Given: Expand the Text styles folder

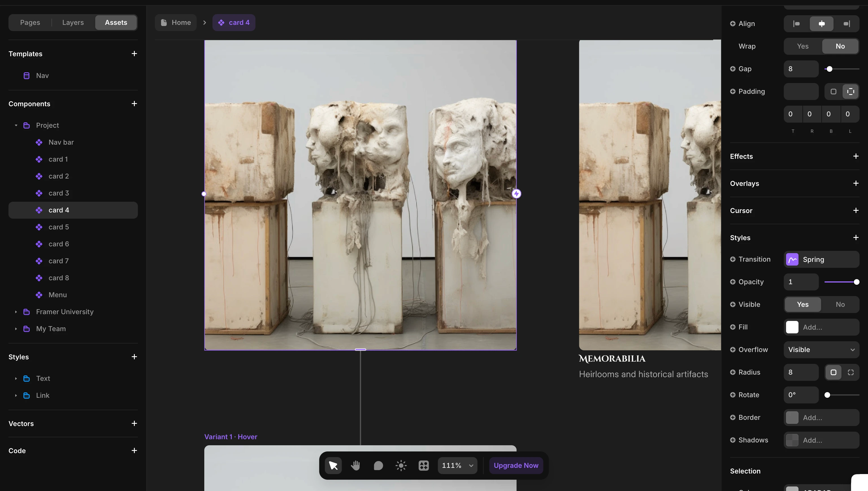Looking at the screenshot, I should coord(16,379).
